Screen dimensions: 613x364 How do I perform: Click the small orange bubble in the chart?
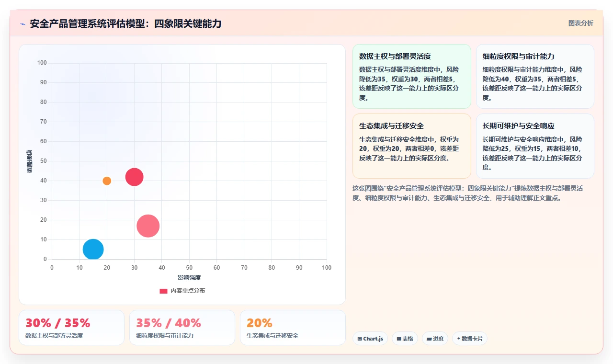point(107,181)
